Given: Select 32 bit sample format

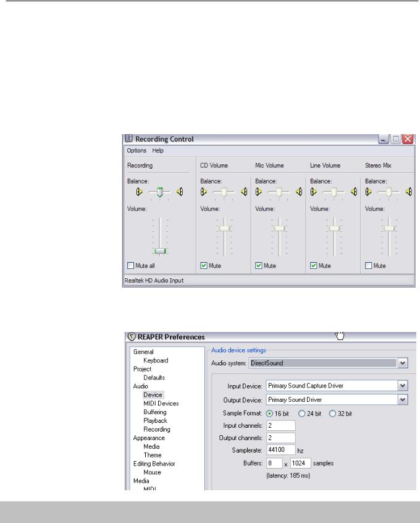Looking at the screenshot, I should click(x=332, y=414).
